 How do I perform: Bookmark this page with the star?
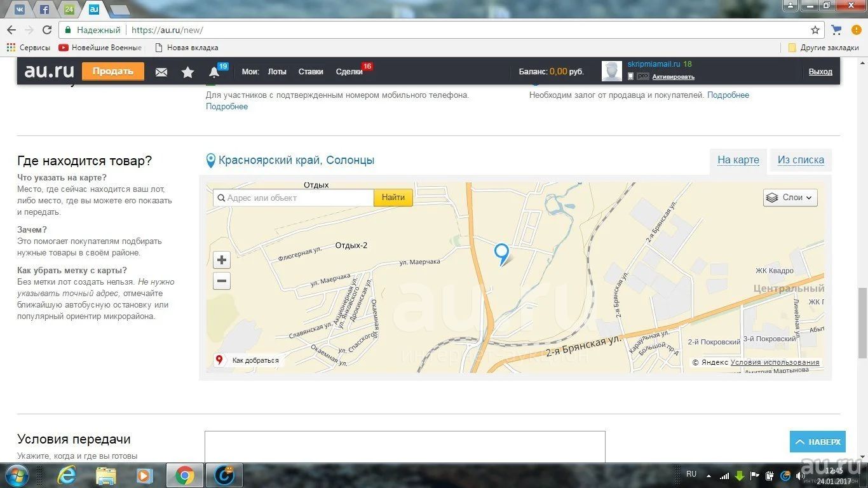tap(815, 30)
